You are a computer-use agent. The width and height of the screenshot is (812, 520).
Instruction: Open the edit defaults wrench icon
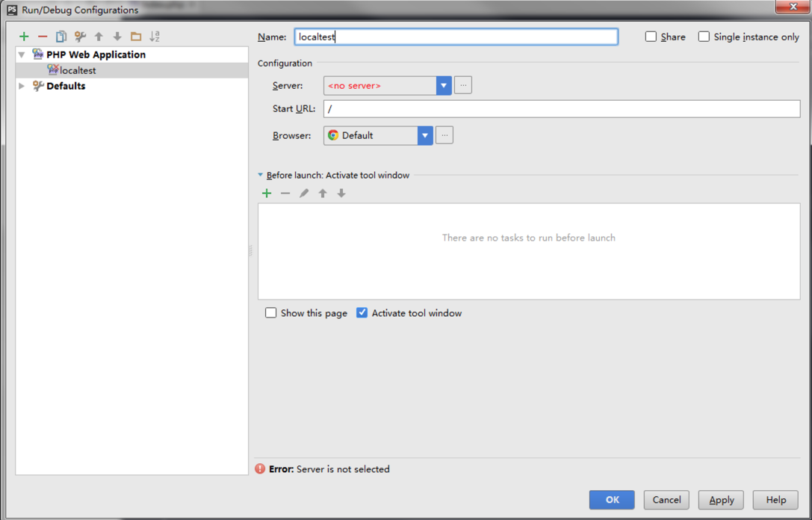point(80,37)
